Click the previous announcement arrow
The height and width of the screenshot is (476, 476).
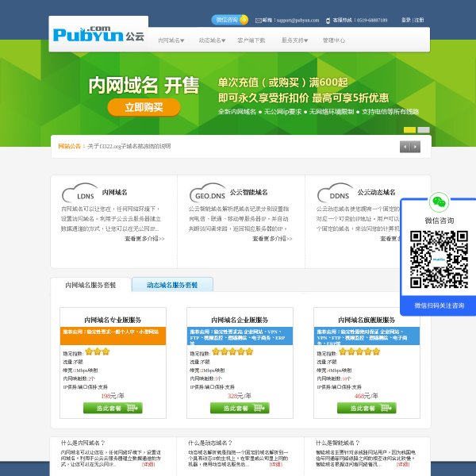(405, 147)
